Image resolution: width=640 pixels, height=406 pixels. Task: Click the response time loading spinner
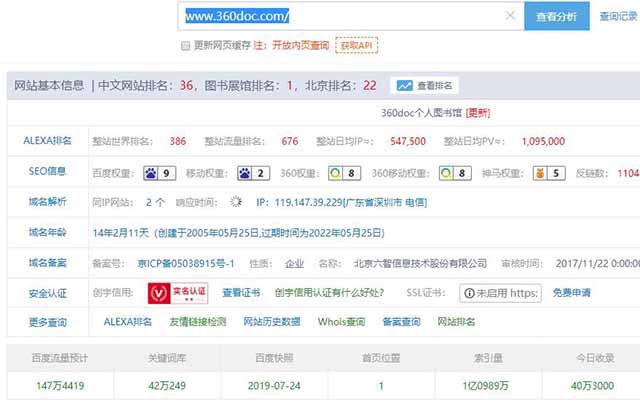pos(236,202)
